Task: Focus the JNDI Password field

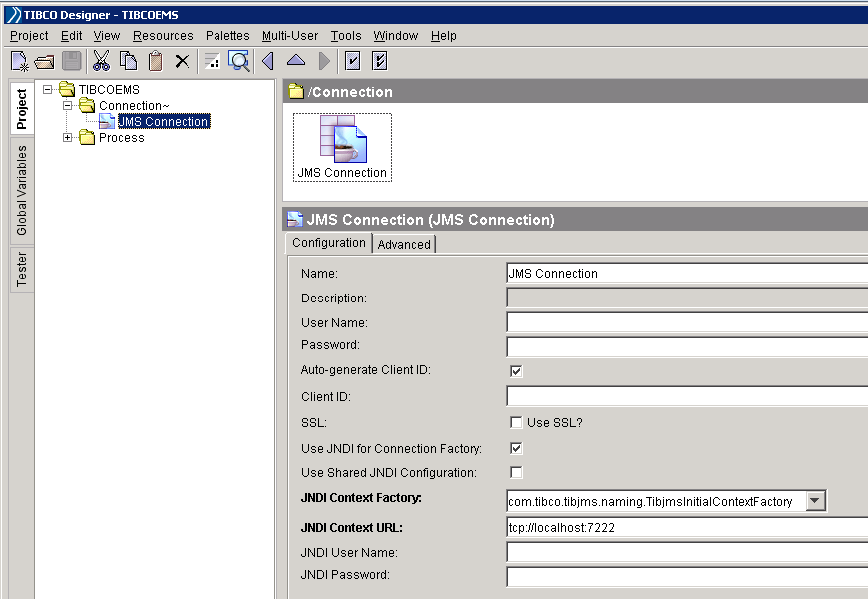Action: [x=687, y=577]
